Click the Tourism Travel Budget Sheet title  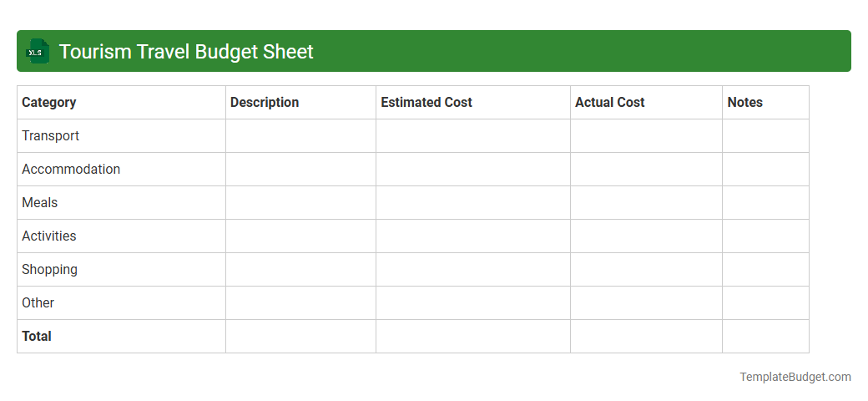click(186, 52)
